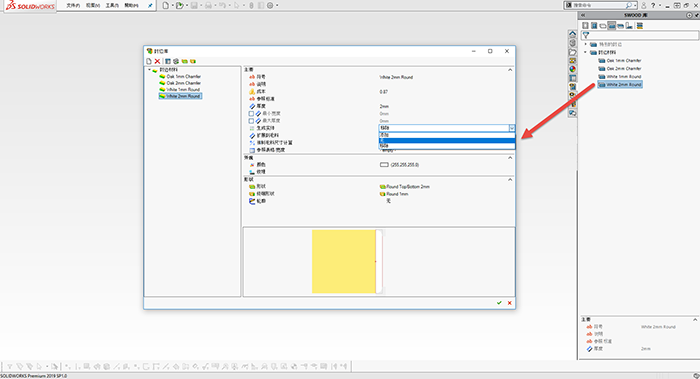The height and width of the screenshot is (379, 700).
Task: Choose the first option in the dropdown list
Action: click(x=447, y=135)
